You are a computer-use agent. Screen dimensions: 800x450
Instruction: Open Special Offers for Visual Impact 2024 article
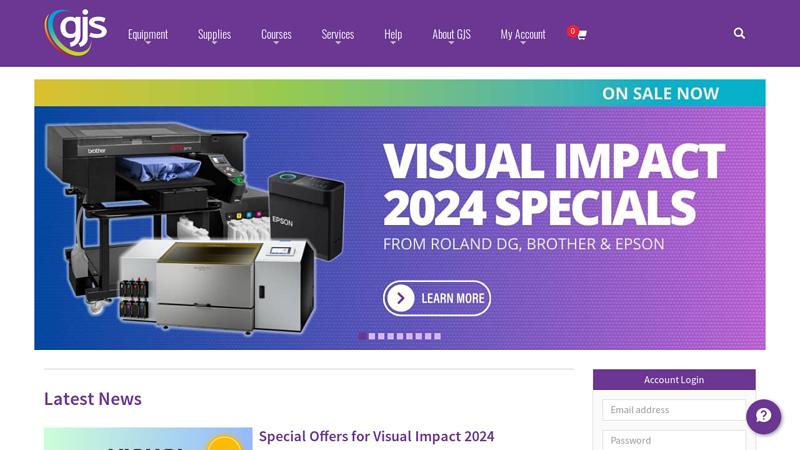tap(377, 436)
